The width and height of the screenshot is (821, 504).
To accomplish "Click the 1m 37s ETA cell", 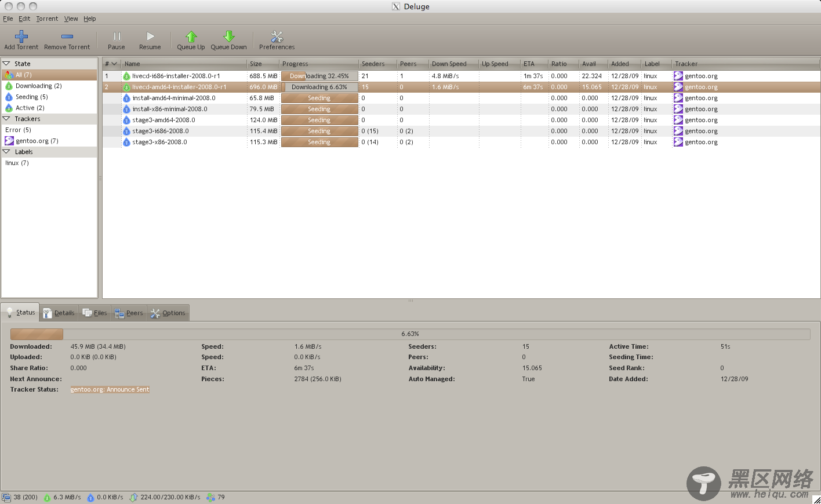I will [533, 76].
